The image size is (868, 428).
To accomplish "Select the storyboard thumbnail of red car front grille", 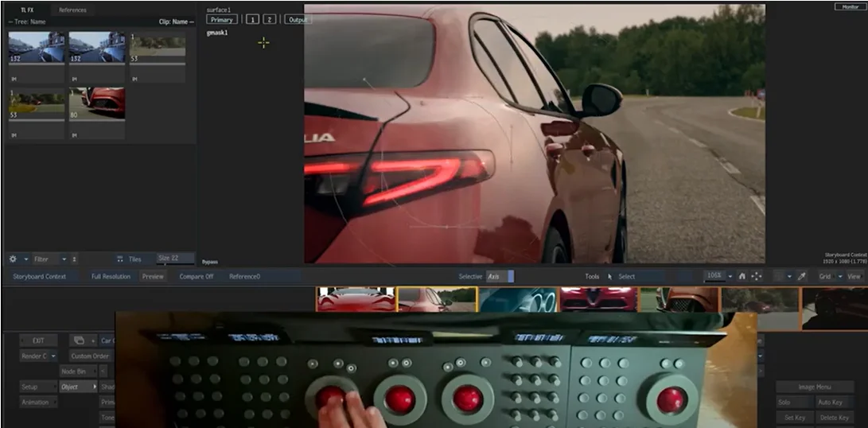I will click(x=598, y=299).
